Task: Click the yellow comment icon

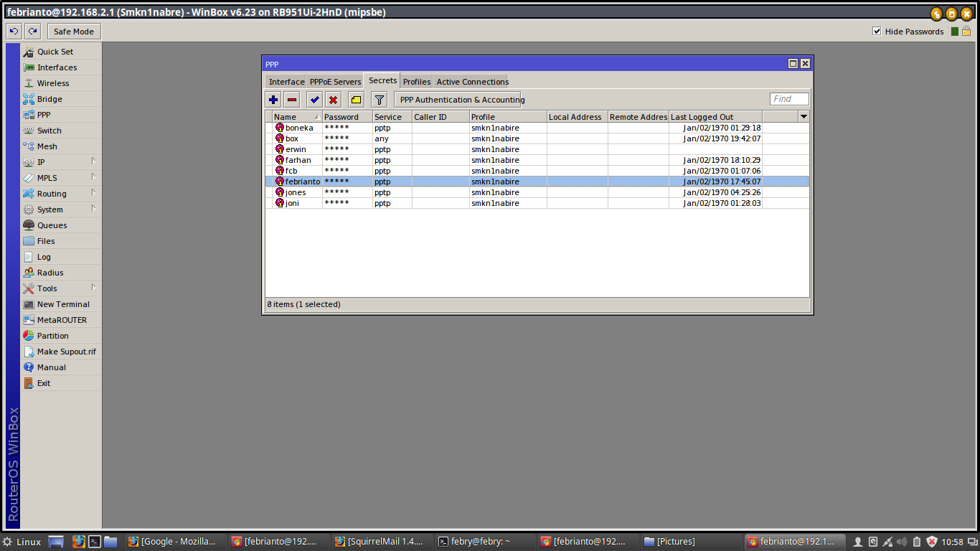Action: click(356, 100)
